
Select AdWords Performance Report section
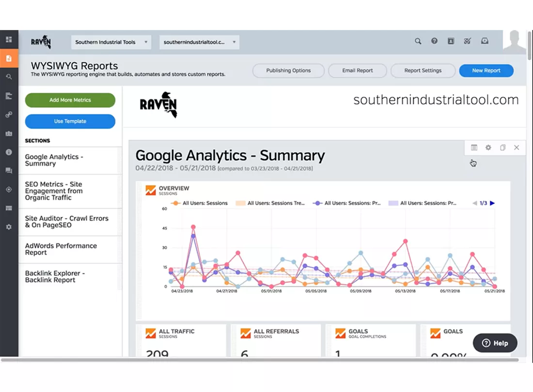pos(70,249)
